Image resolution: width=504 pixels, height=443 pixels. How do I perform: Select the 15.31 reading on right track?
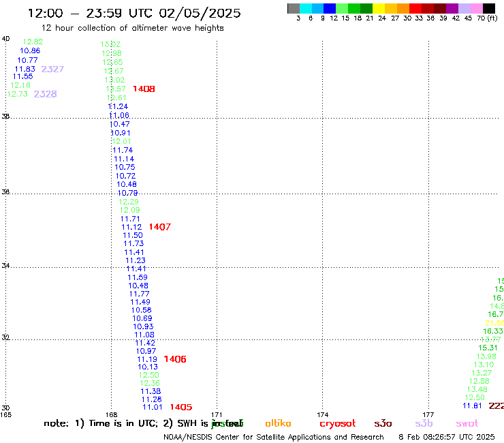488,348
